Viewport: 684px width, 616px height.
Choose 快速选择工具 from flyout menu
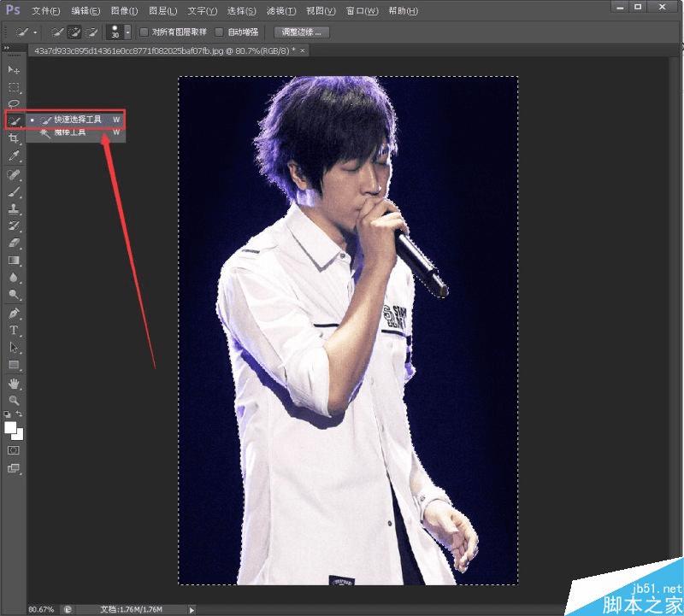coord(76,120)
